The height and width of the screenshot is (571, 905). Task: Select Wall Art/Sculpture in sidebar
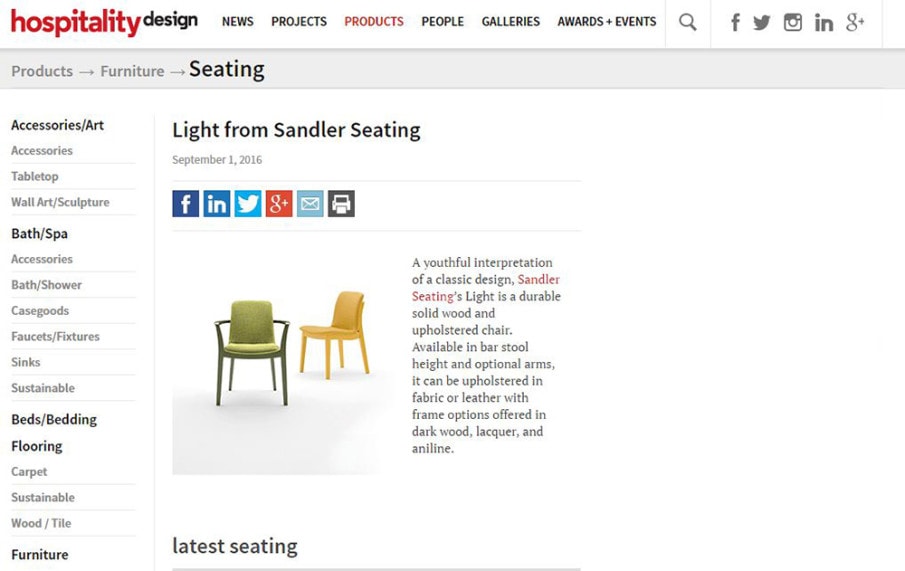tap(60, 202)
